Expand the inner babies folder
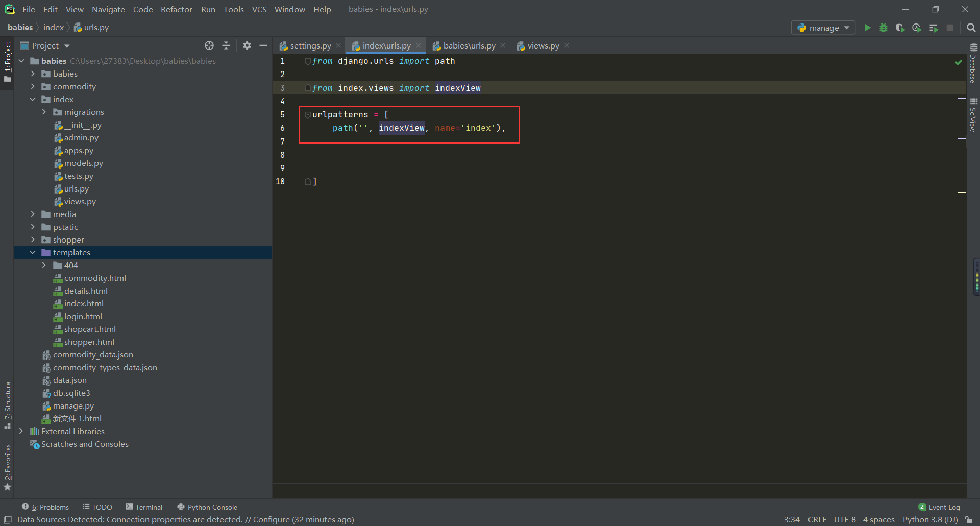The width and height of the screenshot is (980, 526). [33, 74]
